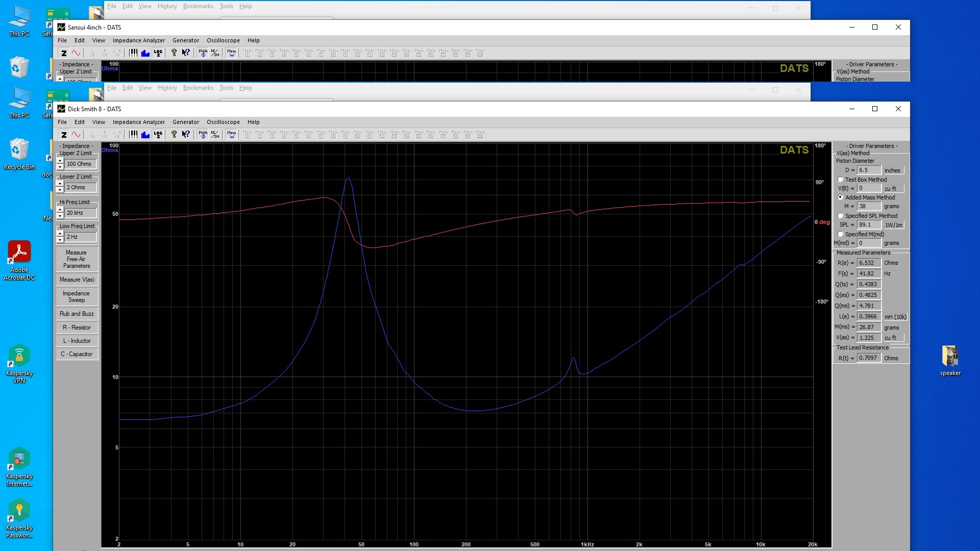Open the speaker folder on the desktop
Viewport: 980px width, 551px height.
point(950,361)
